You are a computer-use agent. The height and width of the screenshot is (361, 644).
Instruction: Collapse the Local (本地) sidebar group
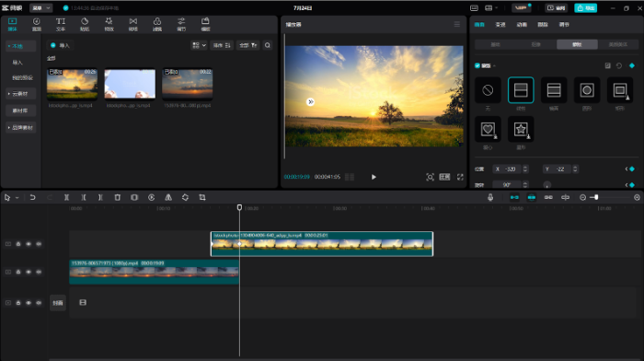20,46
